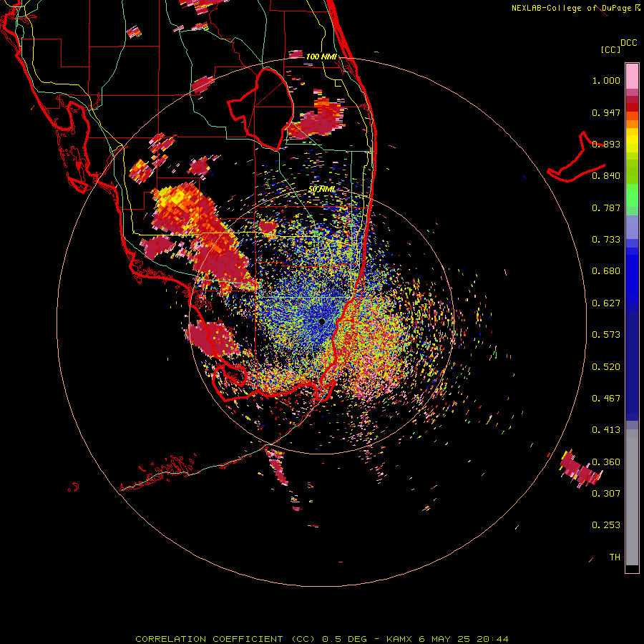The image size is (644, 644).
Task: Click the 0.947 legend value
Action: coord(606,112)
